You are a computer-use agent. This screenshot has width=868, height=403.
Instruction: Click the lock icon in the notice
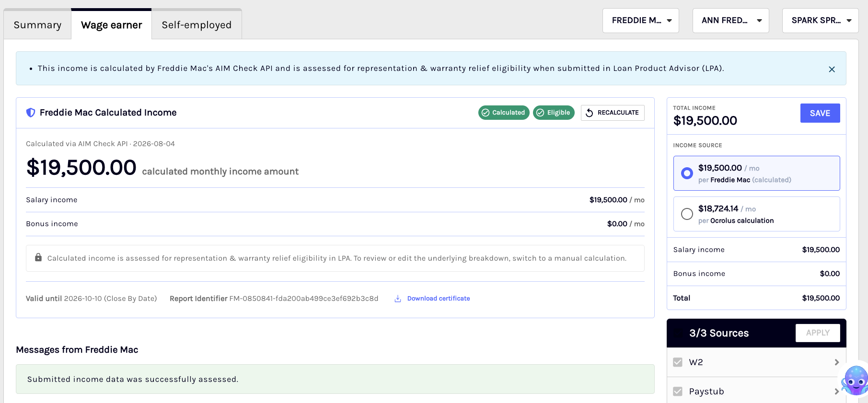click(x=38, y=257)
